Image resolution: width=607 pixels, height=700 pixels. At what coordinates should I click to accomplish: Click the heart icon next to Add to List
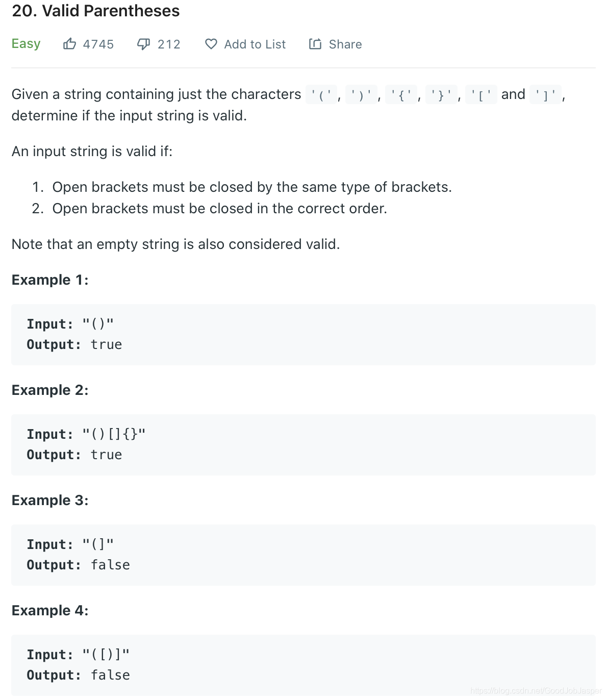coord(211,44)
